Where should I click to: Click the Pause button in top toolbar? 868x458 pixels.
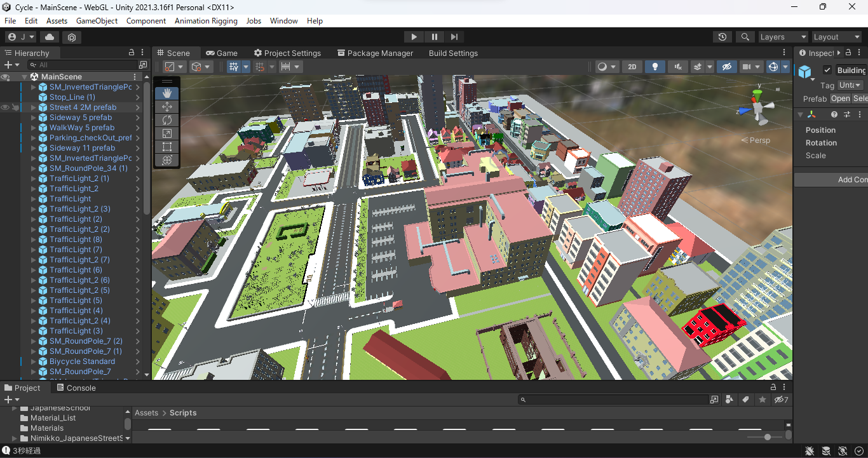tap(434, 37)
